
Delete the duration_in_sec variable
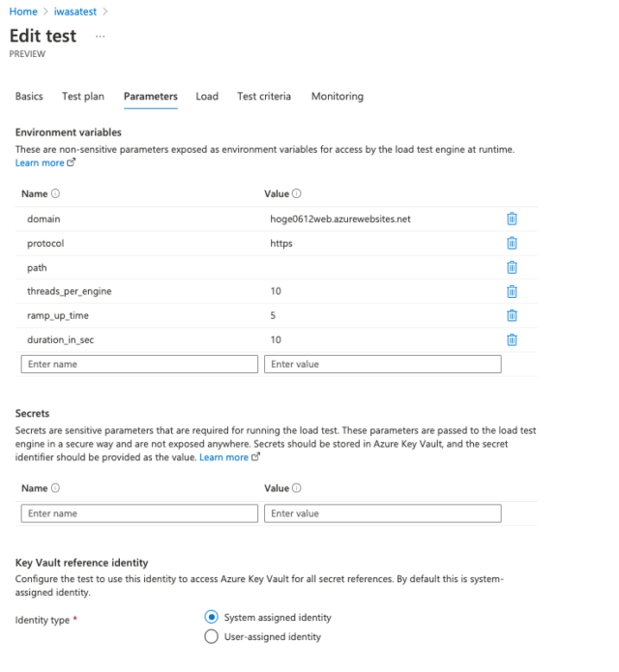[512, 339]
